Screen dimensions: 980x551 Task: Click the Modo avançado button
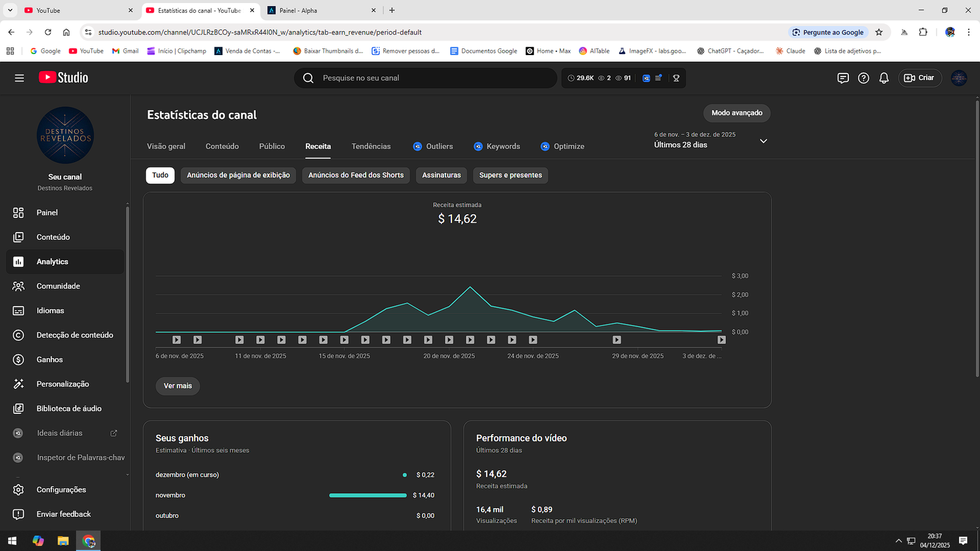click(x=737, y=113)
